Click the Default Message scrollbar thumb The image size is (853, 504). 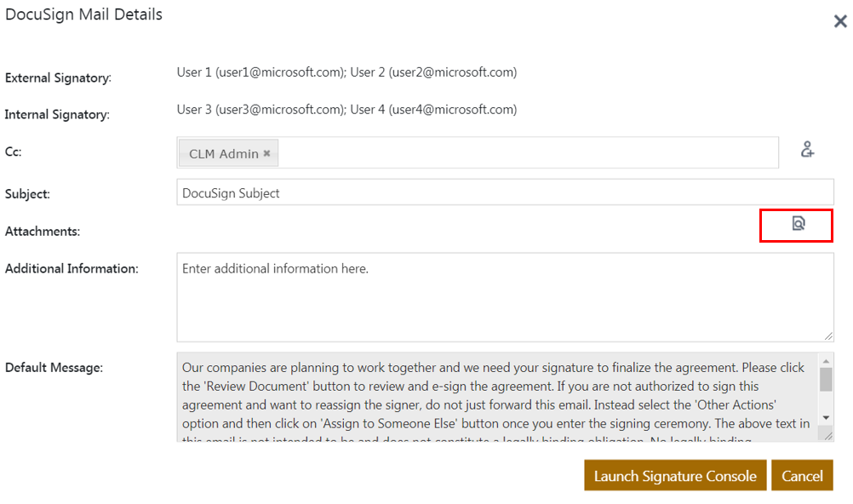point(826,379)
